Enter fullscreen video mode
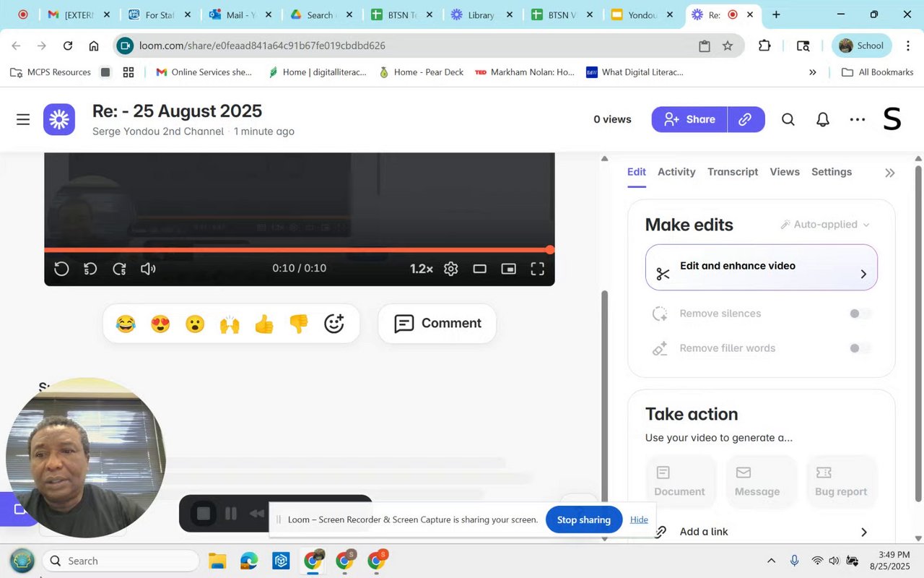This screenshot has width=924, height=578. (x=537, y=269)
